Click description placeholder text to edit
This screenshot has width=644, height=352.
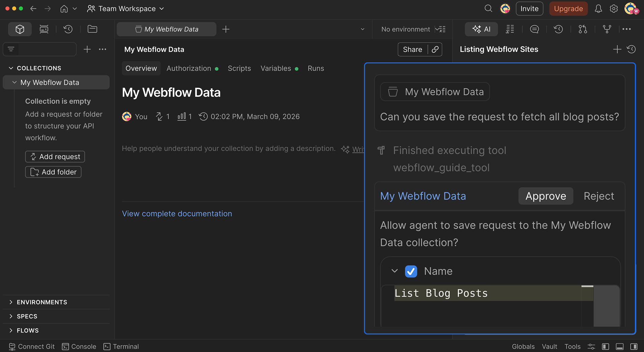229,149
